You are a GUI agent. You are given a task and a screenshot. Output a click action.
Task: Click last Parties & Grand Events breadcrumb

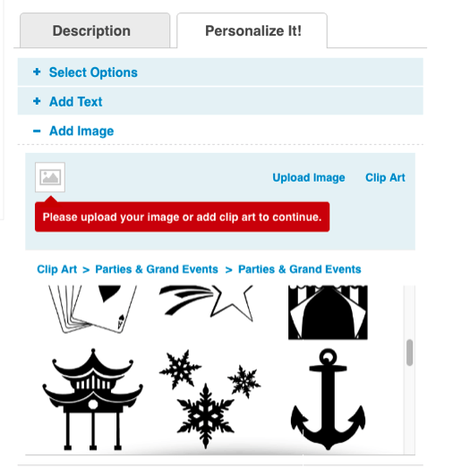click(x=300, y=269)
